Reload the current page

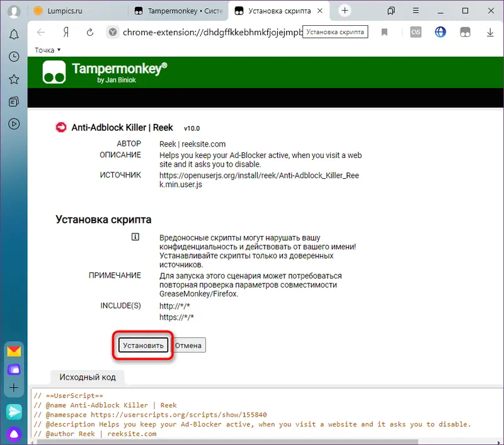coord(90,32)
